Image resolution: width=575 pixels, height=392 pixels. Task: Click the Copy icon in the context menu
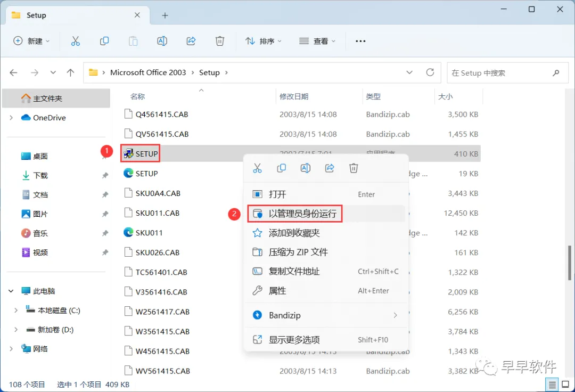tap(281, 168)
